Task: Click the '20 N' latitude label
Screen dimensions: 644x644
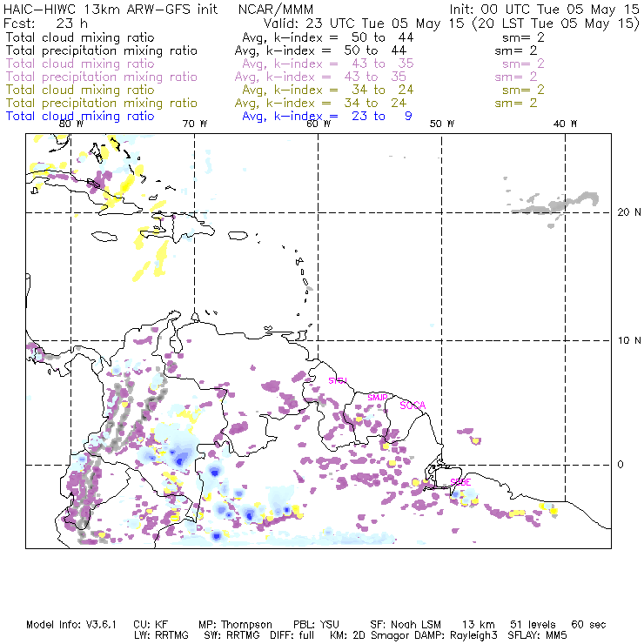Action: coord(629,212)
